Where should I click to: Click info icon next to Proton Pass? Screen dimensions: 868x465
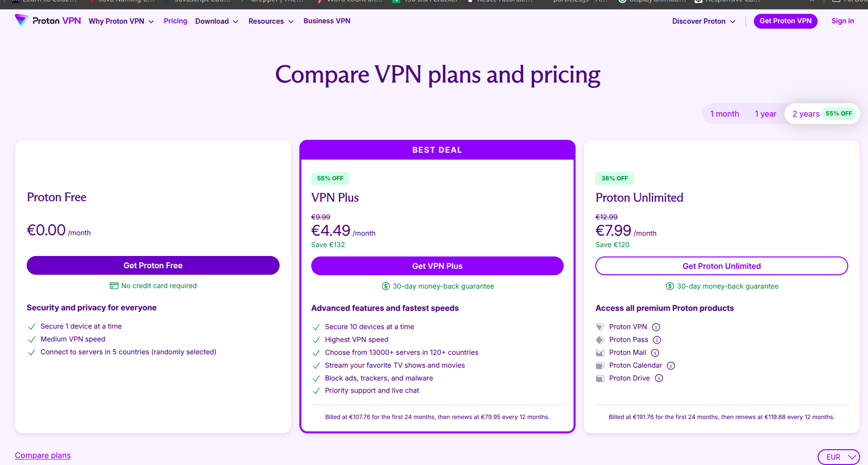[657, 340]
